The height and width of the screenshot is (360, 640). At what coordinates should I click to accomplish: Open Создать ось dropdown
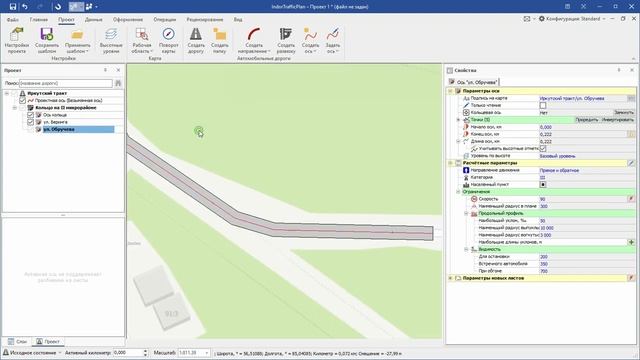point(310,40)
